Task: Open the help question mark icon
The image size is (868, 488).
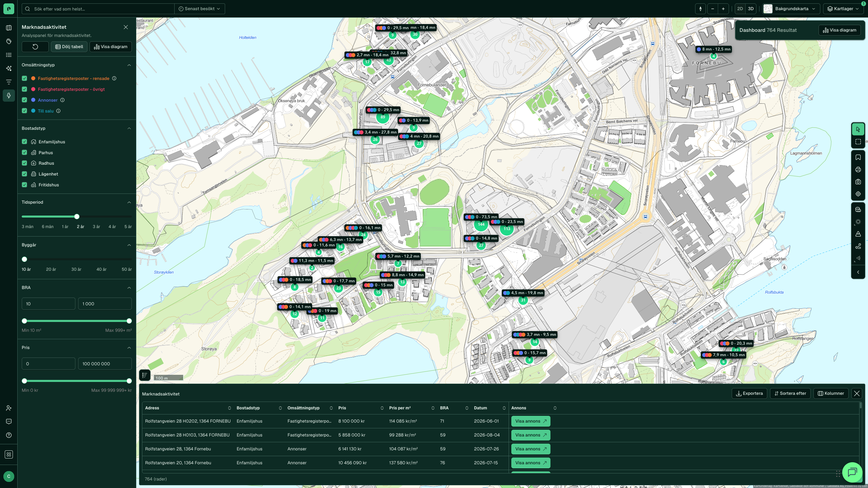Action: click(x=9, y=435)
